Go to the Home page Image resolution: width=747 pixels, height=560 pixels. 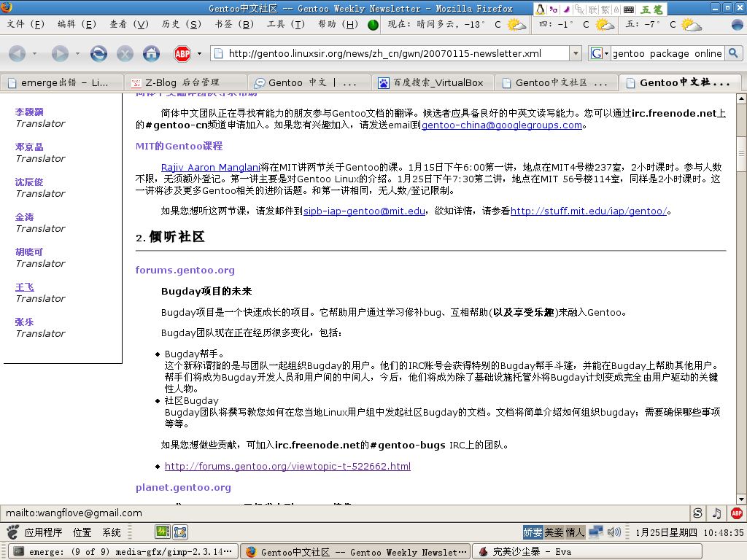pyautogui.click(x=152, y=53)
